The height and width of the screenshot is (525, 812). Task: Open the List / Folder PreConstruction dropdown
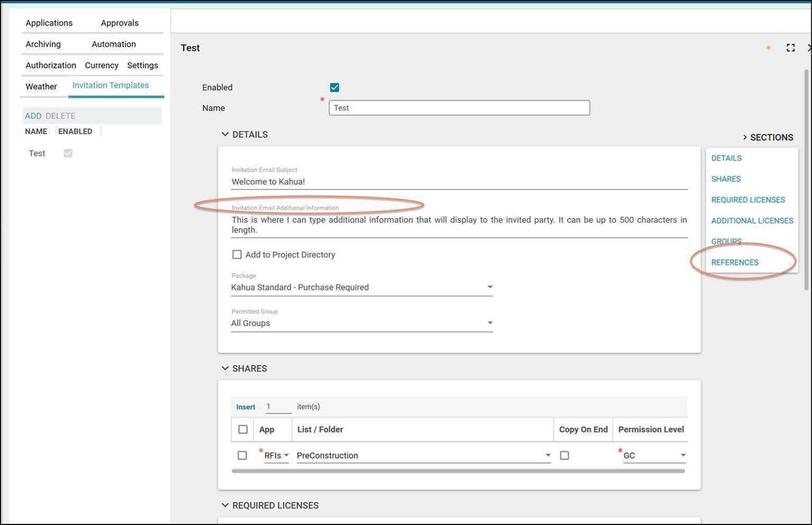click(547, 455)
